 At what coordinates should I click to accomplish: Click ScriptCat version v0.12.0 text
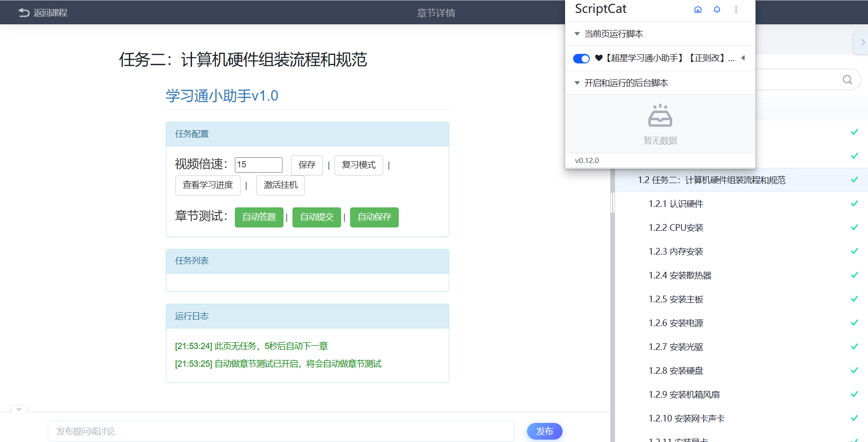click(587, 161)
